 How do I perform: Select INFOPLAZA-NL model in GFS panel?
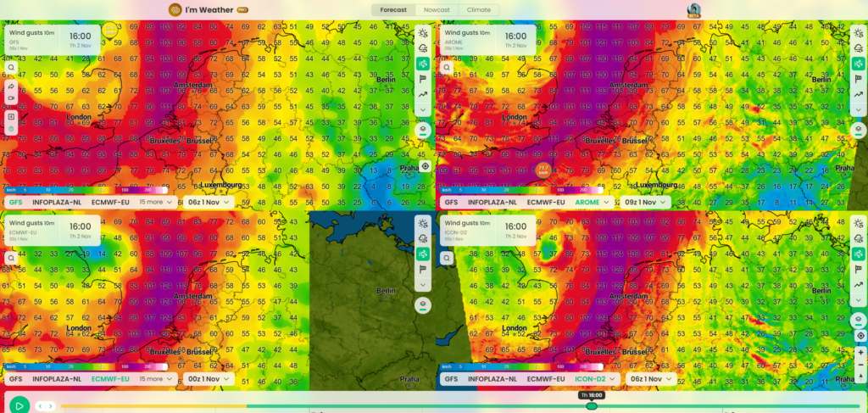click(x=57, y=202)
